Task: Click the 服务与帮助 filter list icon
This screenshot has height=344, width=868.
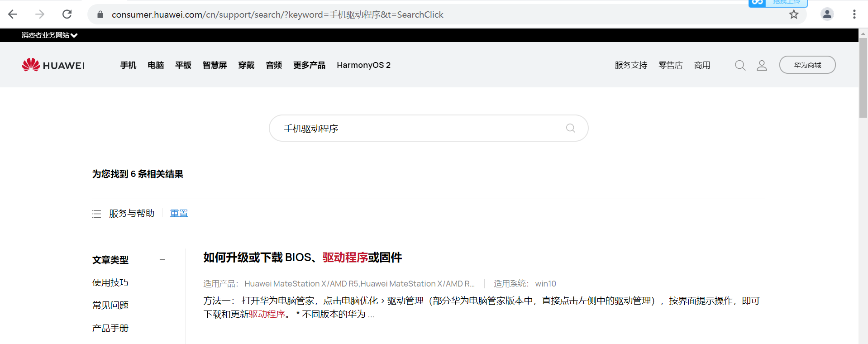Action: (96, 214)
